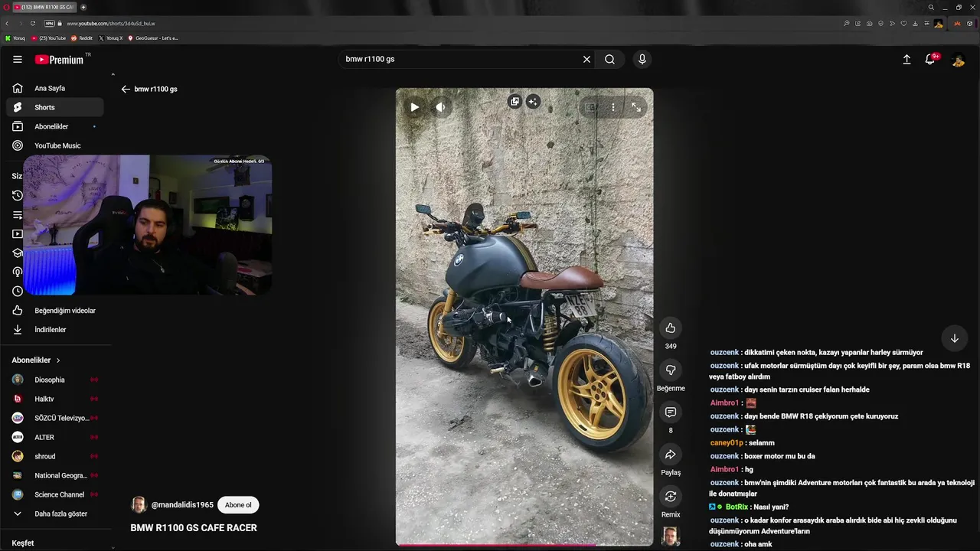
Task: Click the browser address bar URL
Action: point(110,24)
